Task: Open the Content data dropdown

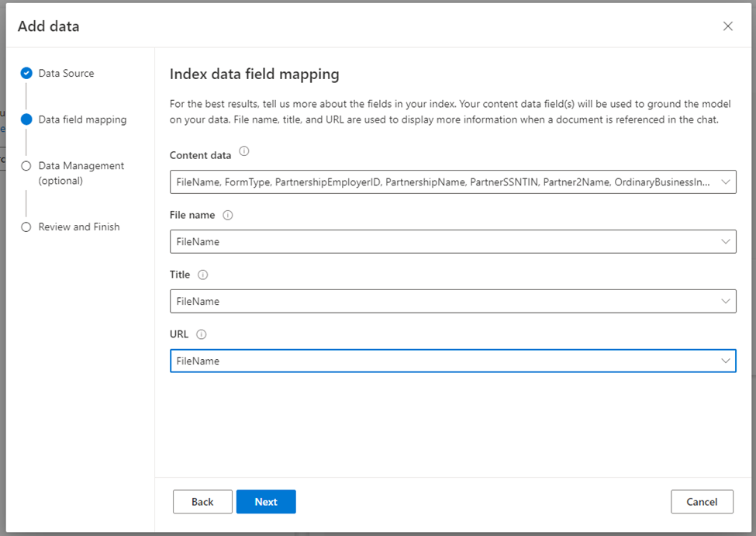Action: (x=726, y=182)
